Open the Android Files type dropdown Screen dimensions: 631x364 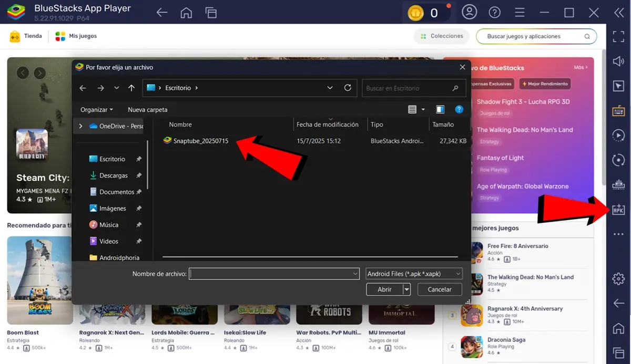click(x=414, y=274)
